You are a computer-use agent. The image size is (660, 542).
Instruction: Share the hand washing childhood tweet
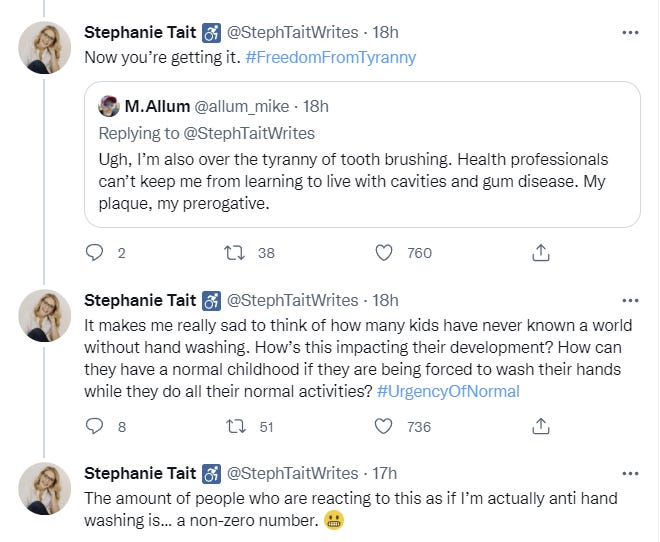[x=541, y=426]
